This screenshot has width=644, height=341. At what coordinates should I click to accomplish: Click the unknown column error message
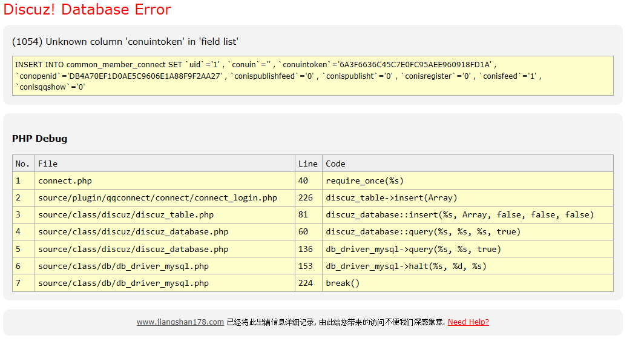coord(125,42)
